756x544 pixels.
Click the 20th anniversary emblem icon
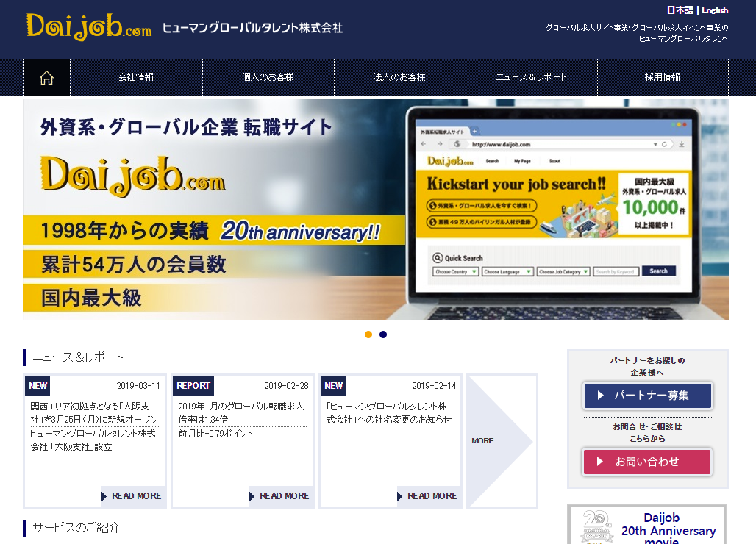coord(596,527)
